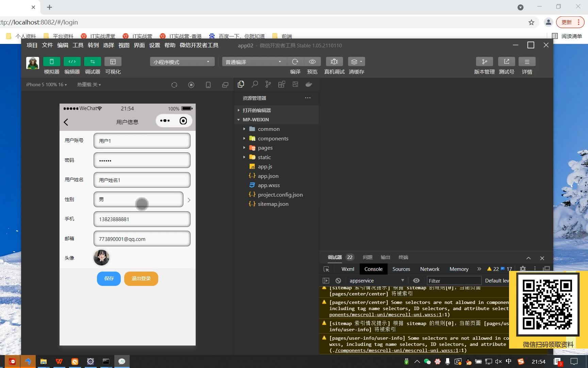Click 退出登录 to log out

pos(141,278)
